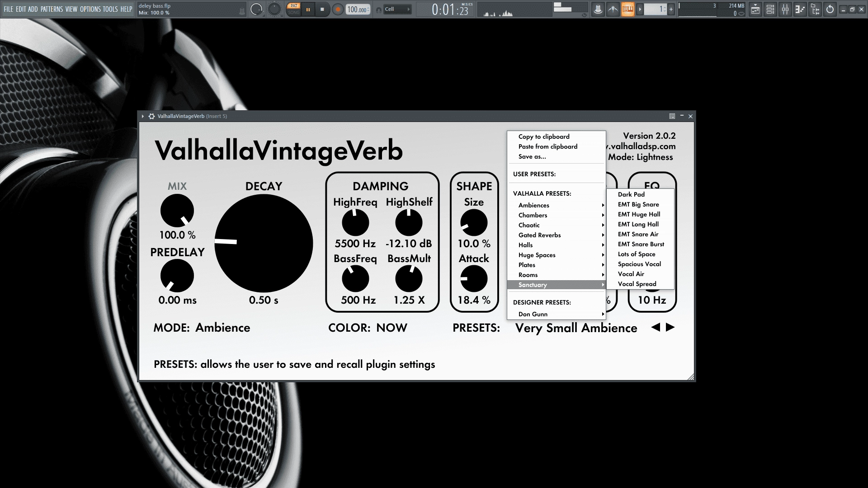Click the HighFreq damping knob
This screenshot has height=488, width=868.
355,222
